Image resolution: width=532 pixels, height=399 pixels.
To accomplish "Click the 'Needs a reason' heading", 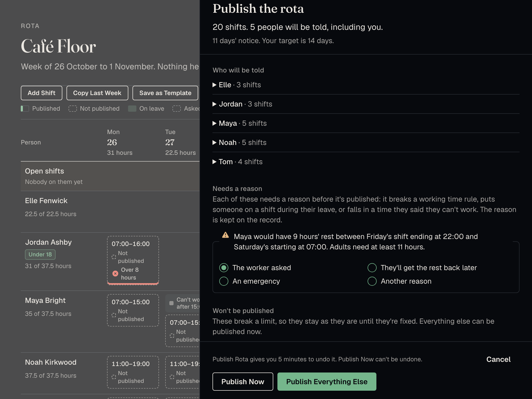I will pyautogui.click(x=237, y=189).
